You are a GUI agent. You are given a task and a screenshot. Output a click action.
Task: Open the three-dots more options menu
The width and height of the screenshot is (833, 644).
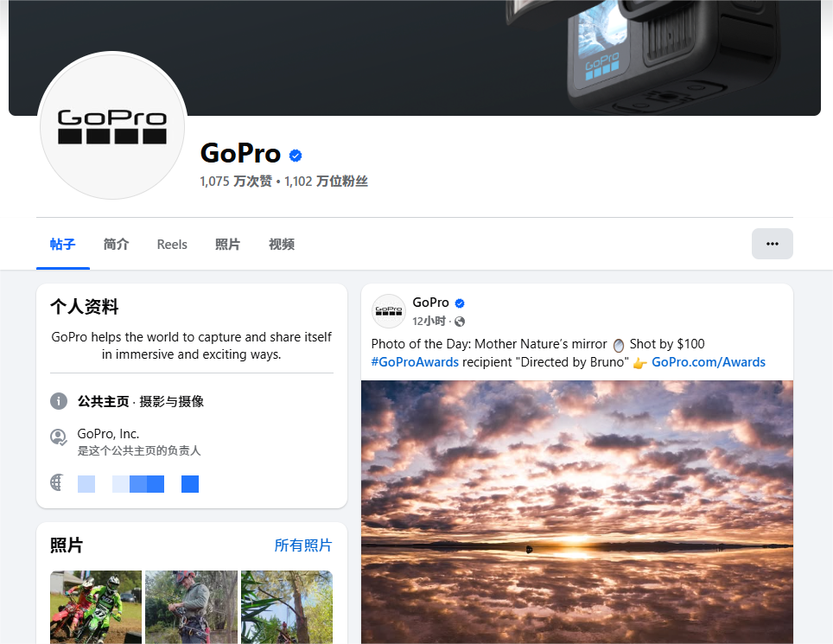coord(772,244)
